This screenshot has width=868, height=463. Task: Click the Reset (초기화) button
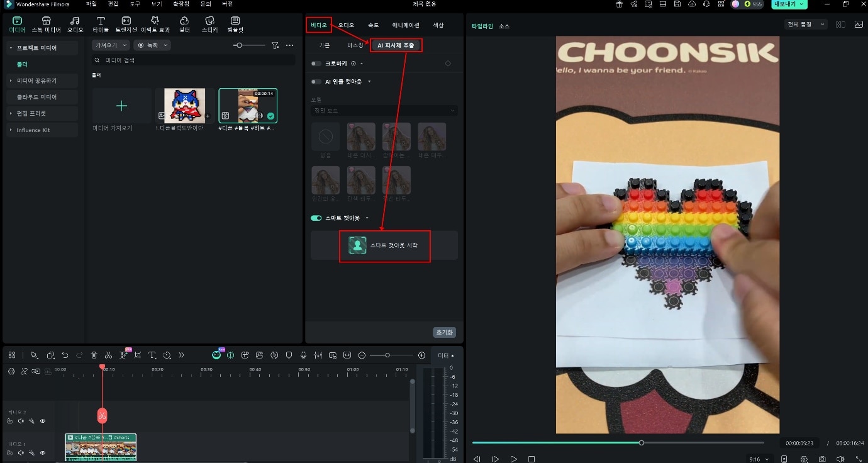pos(444,332)
